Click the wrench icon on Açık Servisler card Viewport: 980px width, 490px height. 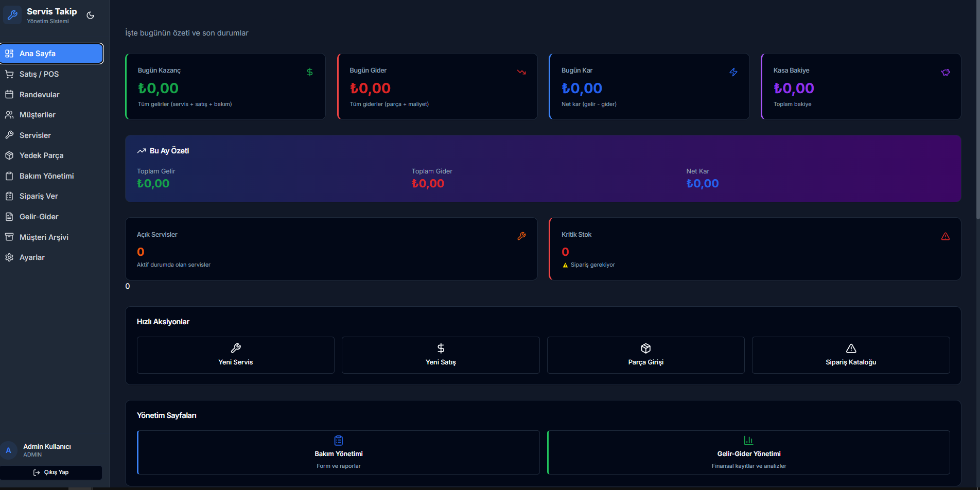click(521, 236)
